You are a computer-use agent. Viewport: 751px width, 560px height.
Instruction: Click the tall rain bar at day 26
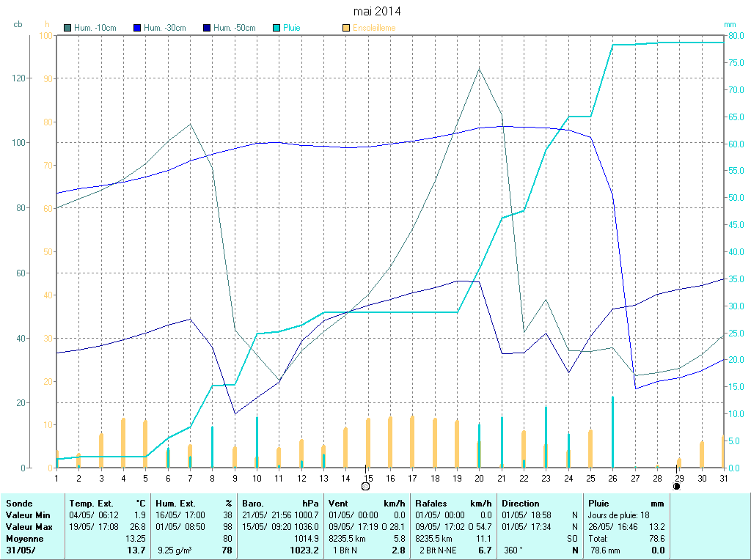pos(612,432)
